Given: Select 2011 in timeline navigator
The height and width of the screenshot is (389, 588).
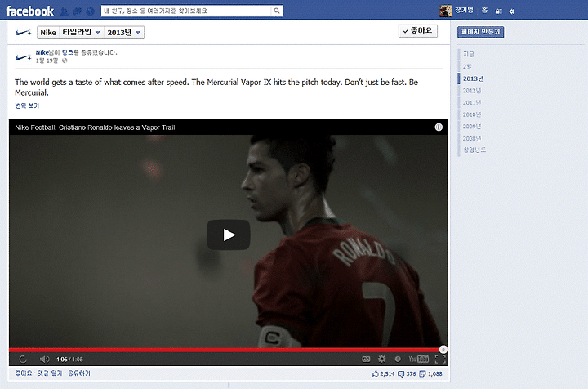Looking at the screenshot, I should 472,102.
